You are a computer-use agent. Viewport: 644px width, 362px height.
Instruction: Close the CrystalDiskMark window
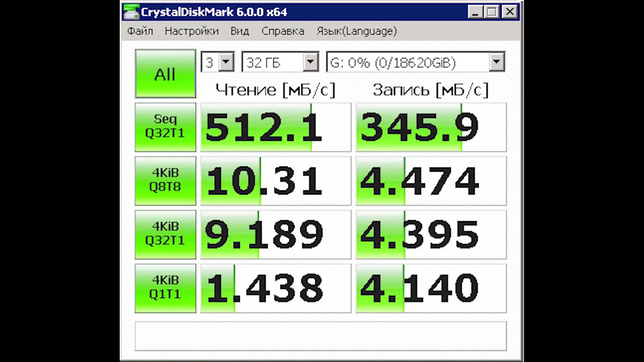coord(510,12)
